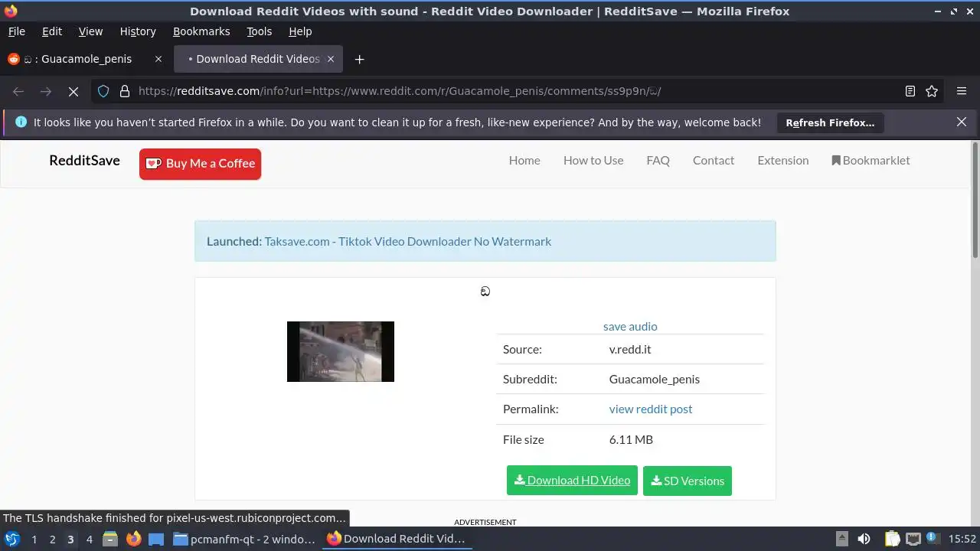Click the info icon in the notification bar
Viewport: 980px width, 551px height.
(21, 122)
